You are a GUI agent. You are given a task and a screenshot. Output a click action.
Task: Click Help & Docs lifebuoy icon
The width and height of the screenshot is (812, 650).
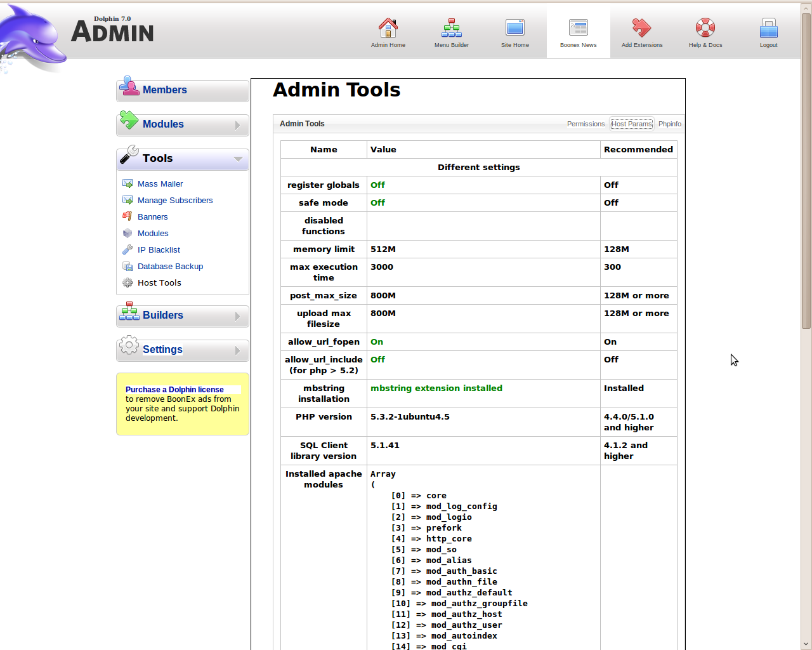click(x=705, y=28)
